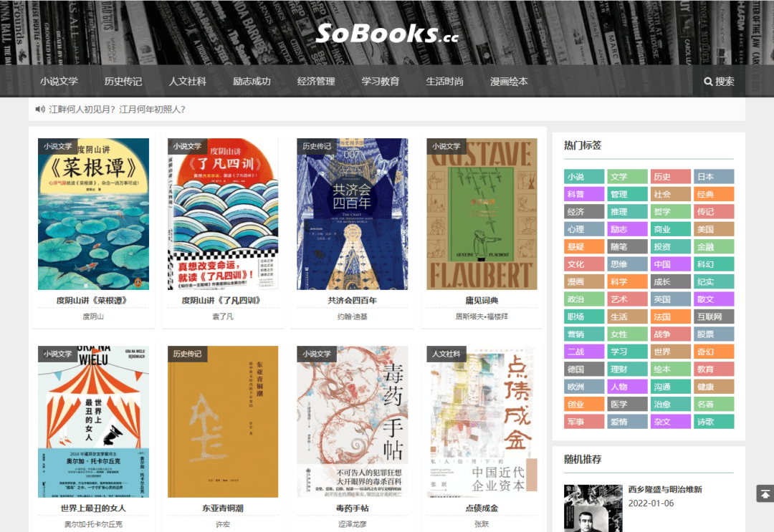This screenshot has width=774, height=532.
Task: Open 西乡隆盛与明治维新 recommended article
Action: pos(665,490)
